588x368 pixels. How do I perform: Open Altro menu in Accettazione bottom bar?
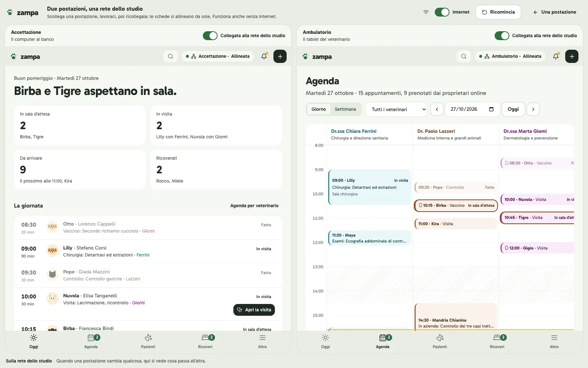point(262,342)
